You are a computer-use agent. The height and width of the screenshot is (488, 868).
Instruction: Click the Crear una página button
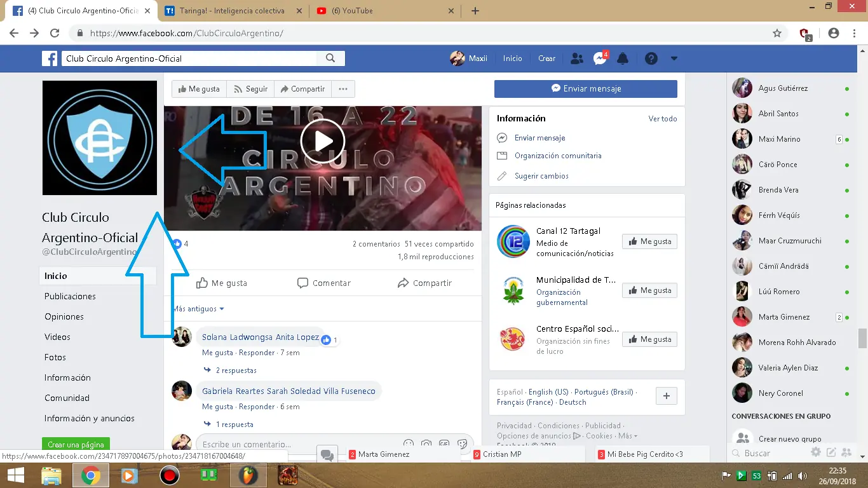coord(76,445)
